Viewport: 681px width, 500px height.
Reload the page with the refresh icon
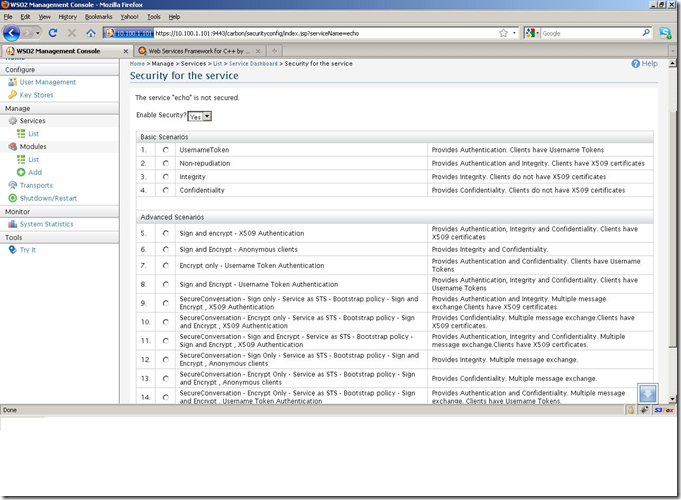[x=53, y=33]
